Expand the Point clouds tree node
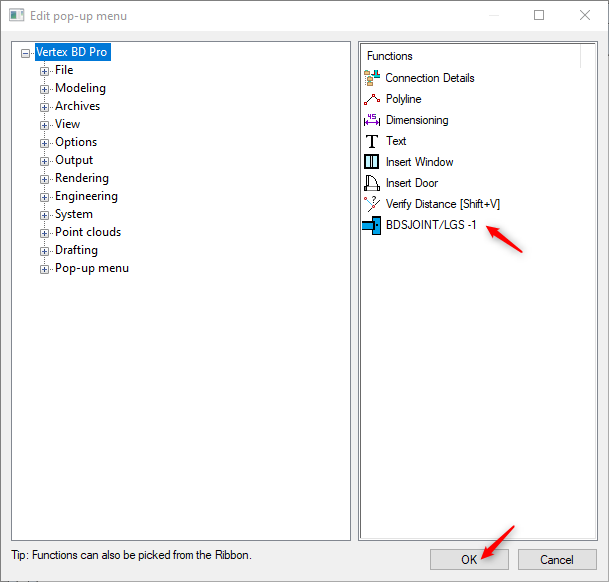Image resolution: width=609 pixels, height=582 pixels. pyautogui.click(x=44, y=233)
